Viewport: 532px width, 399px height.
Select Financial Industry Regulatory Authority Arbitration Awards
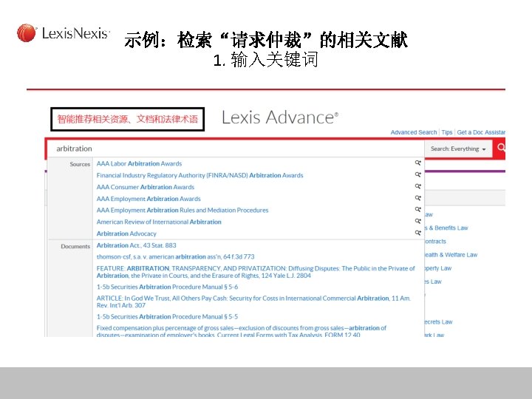pos(199,175)
